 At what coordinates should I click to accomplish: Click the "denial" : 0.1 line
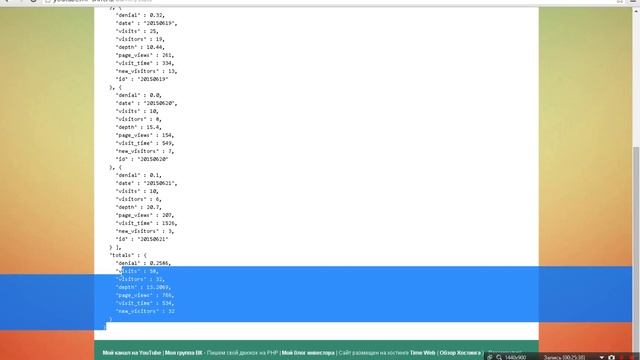[x=139, y=175]
